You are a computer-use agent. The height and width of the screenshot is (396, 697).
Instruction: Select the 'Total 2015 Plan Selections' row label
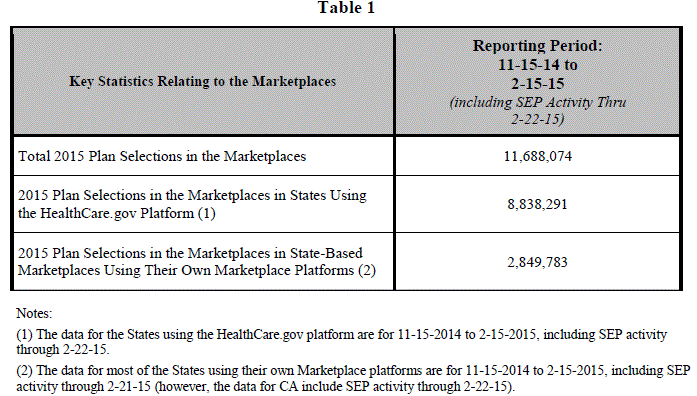(x=162, y=156)
